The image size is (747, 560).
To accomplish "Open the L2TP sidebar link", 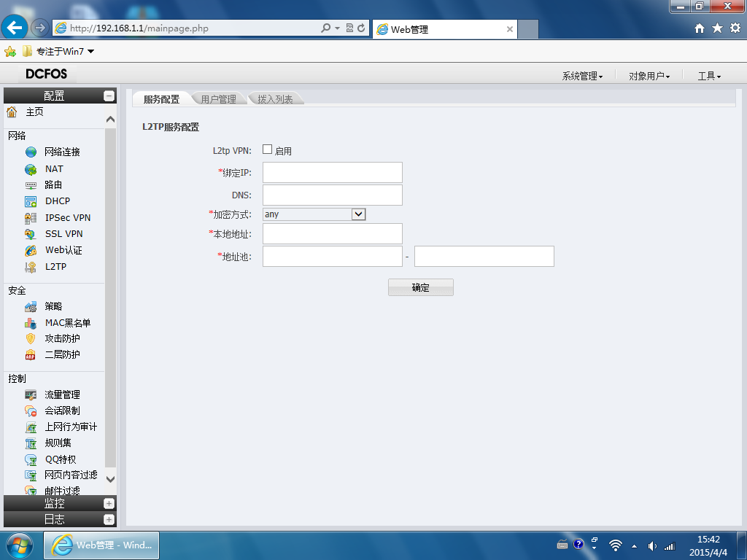I will (55, 267).
